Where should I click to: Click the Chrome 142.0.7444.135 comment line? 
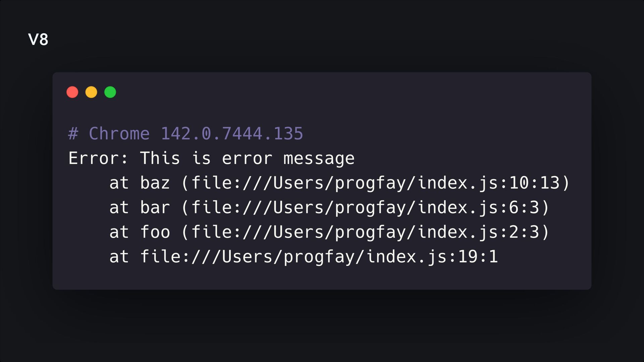click(185, 133)
